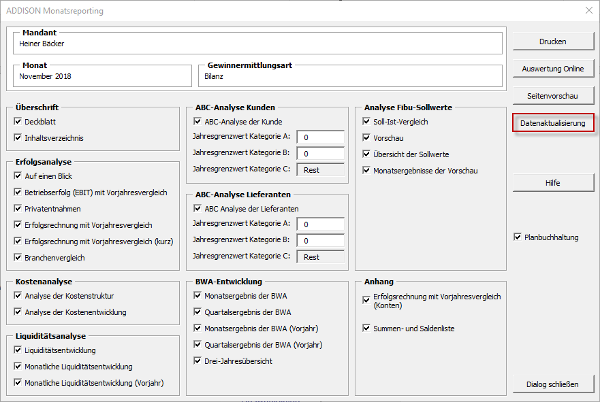Click the Monat value November 2018
The width and height of the screenshot is (600, 402).
(x=45, y=76)
